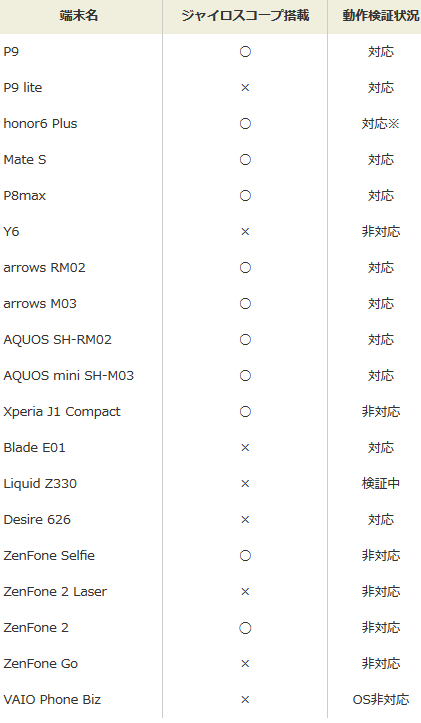
Task: Click the circle mark for honor6 Plus
Action: [x=245, y=124]
